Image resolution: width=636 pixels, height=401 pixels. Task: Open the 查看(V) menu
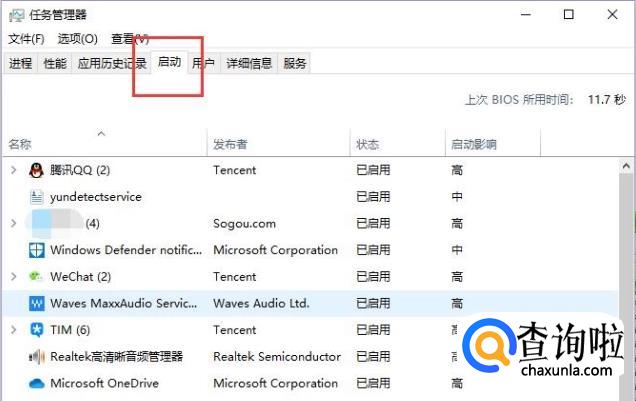pos(130,39)
